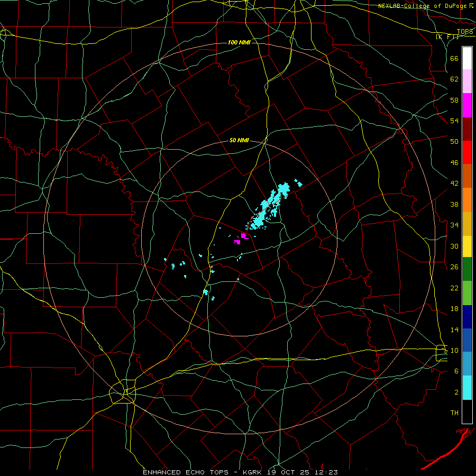Screen dimensions: 476x476
Task: Click the light green 22 kft legend swatch
Action: (467, 293)
